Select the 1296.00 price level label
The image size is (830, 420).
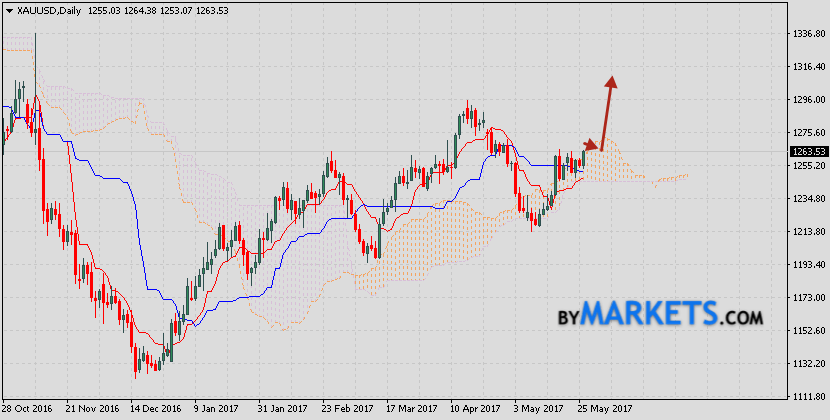[806, 100]
